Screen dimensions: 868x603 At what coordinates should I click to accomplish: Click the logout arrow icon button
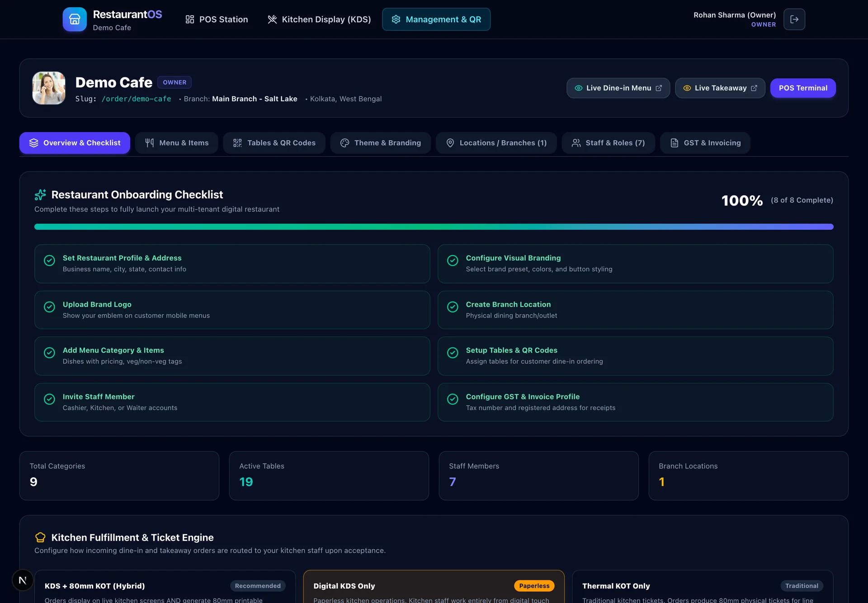(794, 19)
